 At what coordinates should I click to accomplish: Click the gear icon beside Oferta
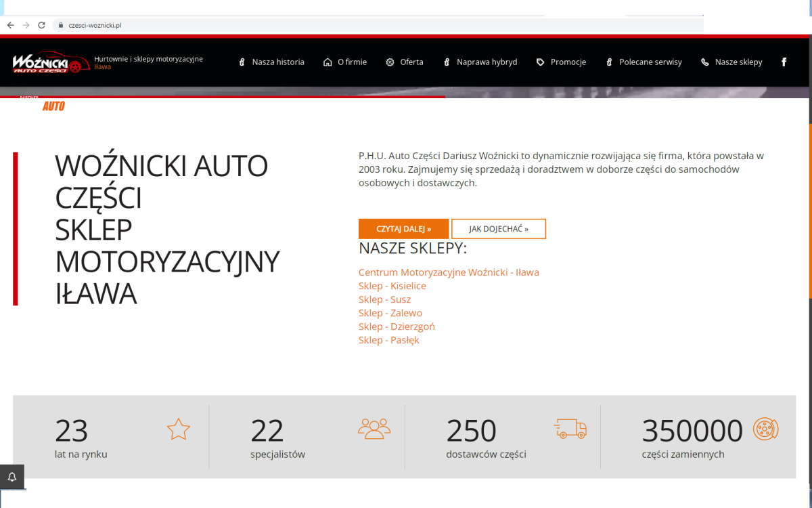390,62
